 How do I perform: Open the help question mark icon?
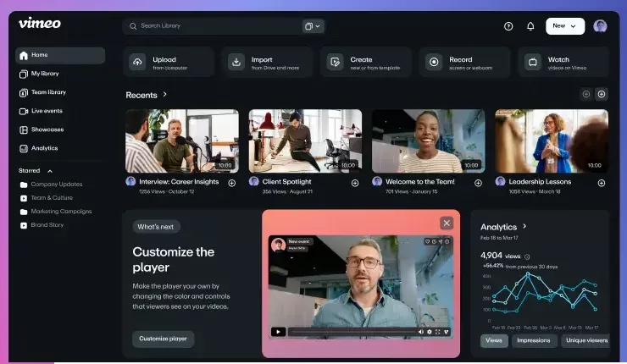(508, 26)
